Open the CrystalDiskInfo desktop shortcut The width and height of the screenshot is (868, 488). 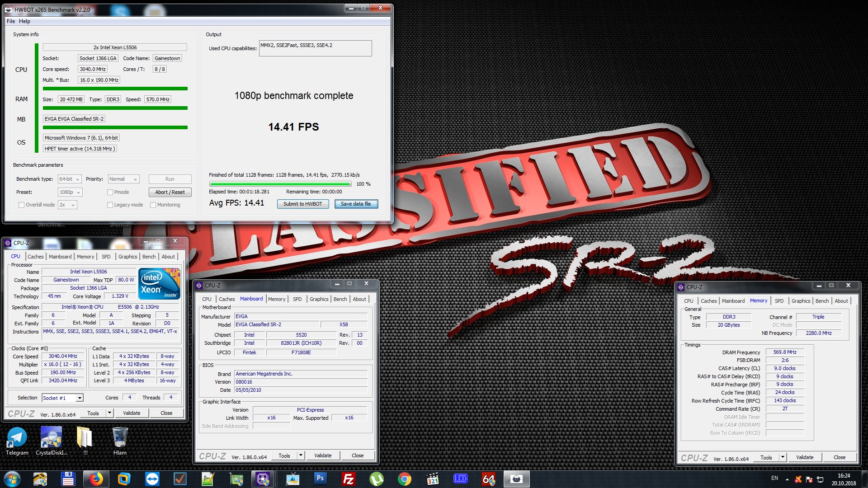pos(51,441)
